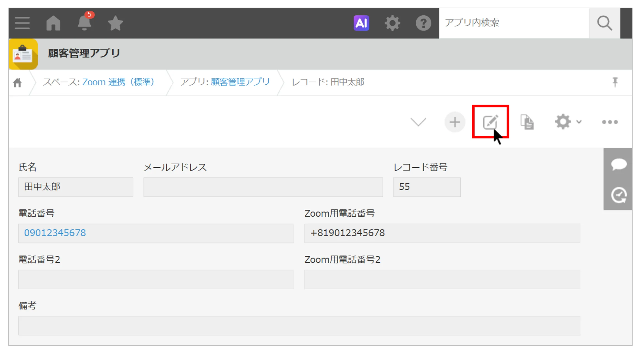The image size is (644, 357).
Task: Open the Zoom 連携（標準） space link
Action: tap(118, 82)
